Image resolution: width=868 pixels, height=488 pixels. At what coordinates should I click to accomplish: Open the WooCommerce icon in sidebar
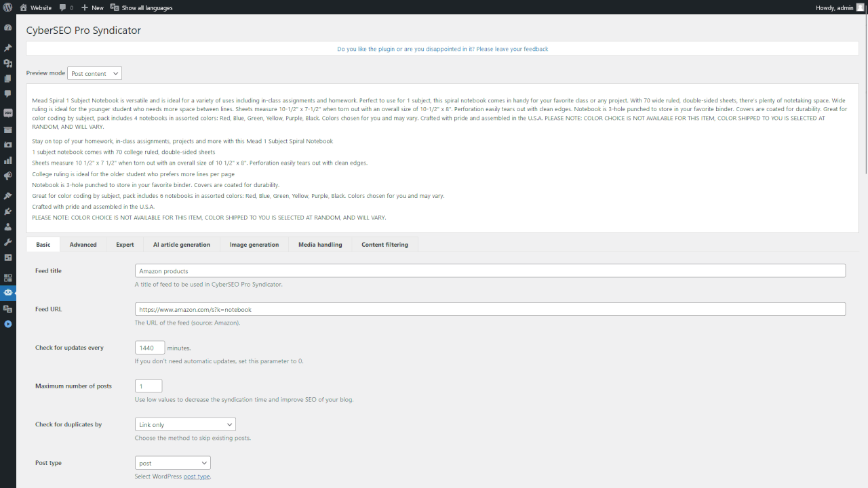coord(8,113)
